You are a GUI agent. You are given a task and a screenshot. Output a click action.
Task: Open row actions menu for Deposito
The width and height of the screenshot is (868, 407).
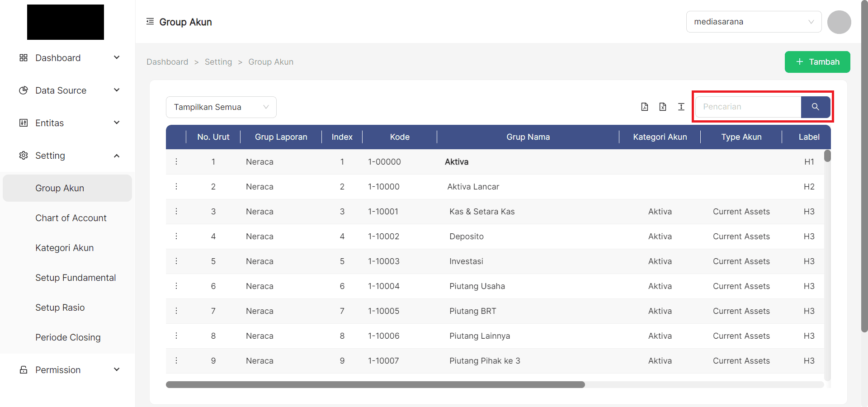point(176,236)
